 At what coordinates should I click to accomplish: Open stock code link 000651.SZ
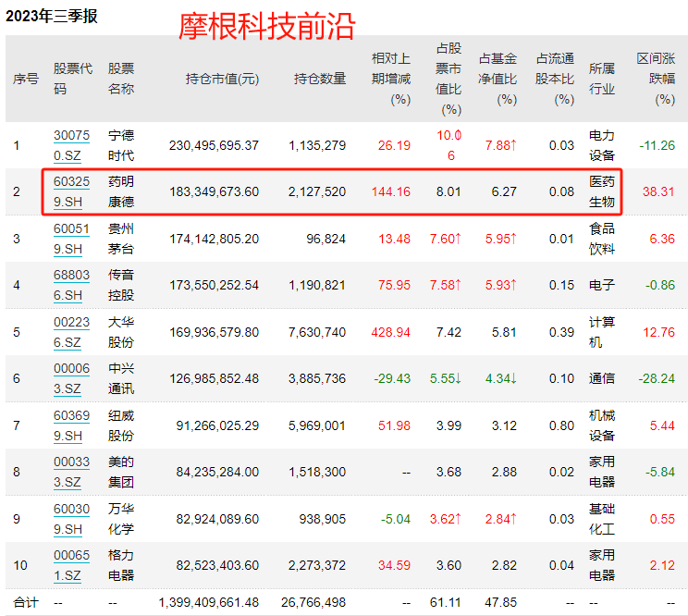click(71, 565)
